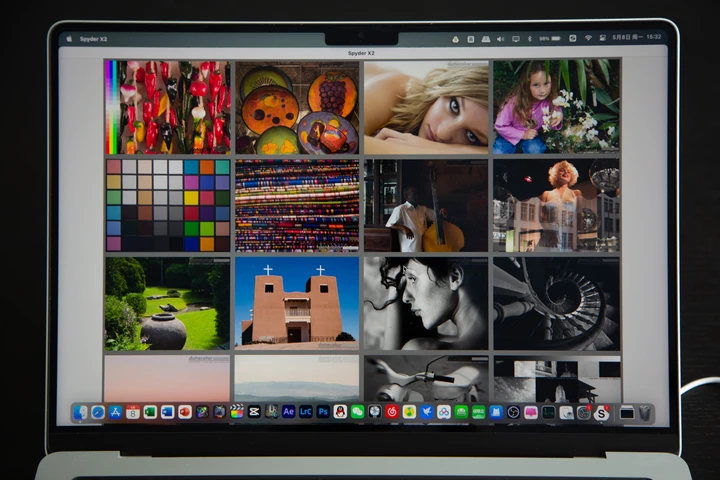Open the blue bird app in dock
Image resolution: width=720 pixels, height=480 pixels.
coord(427,412)
